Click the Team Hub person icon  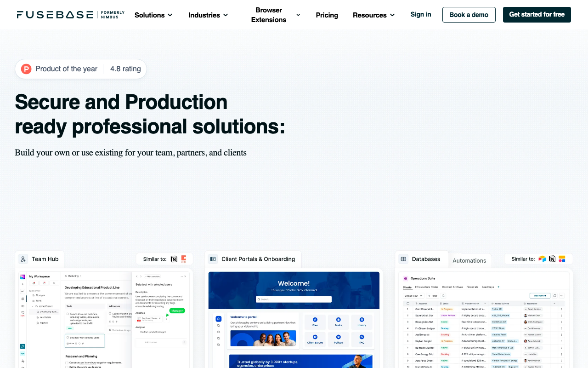point(23,259)
